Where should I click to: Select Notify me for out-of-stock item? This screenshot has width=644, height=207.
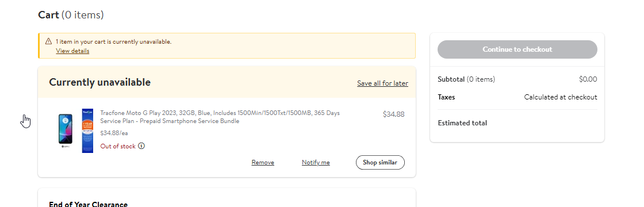[316, 163]
